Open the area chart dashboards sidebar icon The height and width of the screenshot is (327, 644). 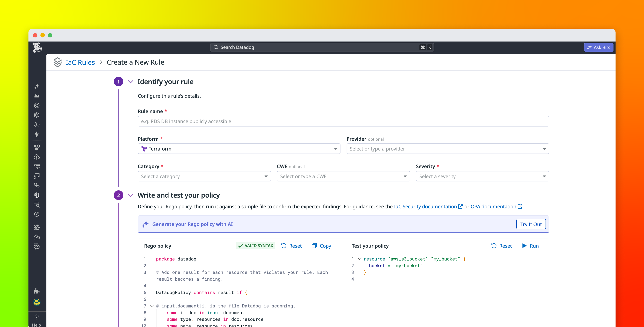pyautogui.click(x=37, y=96)
